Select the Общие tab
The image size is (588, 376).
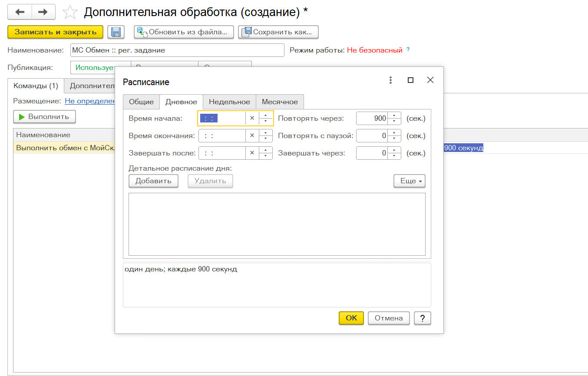(141, 102)
